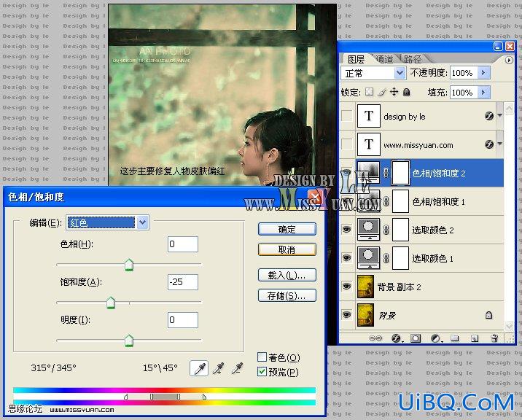522x420 pixels.
Task: Hide the 选取颜色 2 layer via eye icon
Action: click(x=346, y=230)
